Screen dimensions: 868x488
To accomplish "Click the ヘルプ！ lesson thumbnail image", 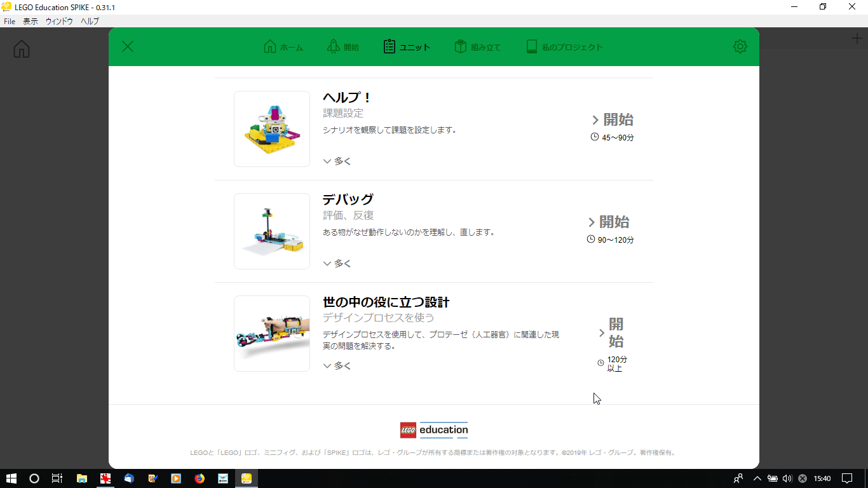I will (x=272, y=129).
